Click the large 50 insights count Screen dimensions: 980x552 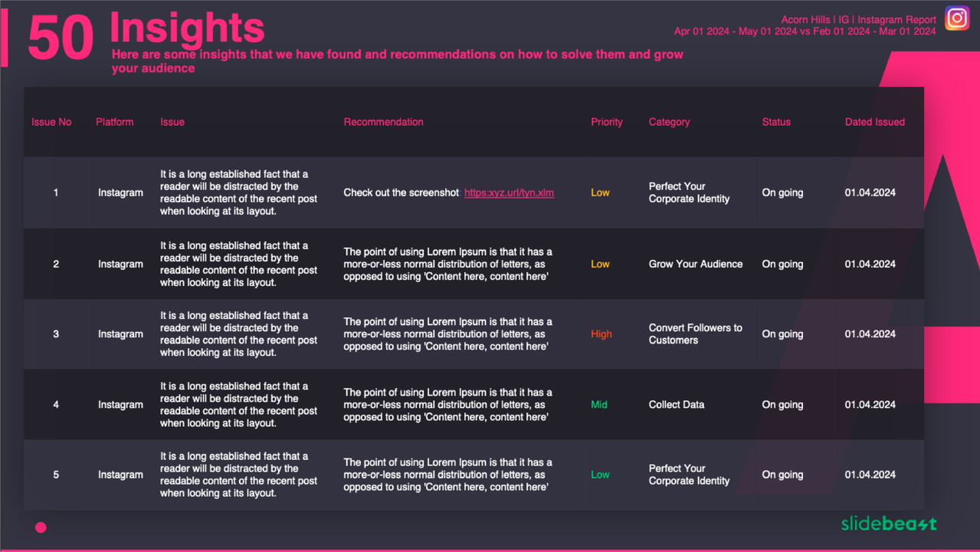(x=61, y=38)
